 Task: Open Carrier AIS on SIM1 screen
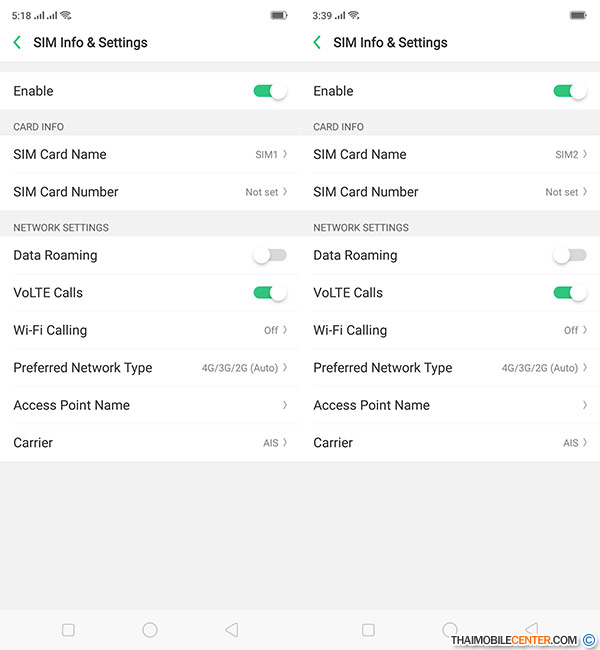coord(150,442)
